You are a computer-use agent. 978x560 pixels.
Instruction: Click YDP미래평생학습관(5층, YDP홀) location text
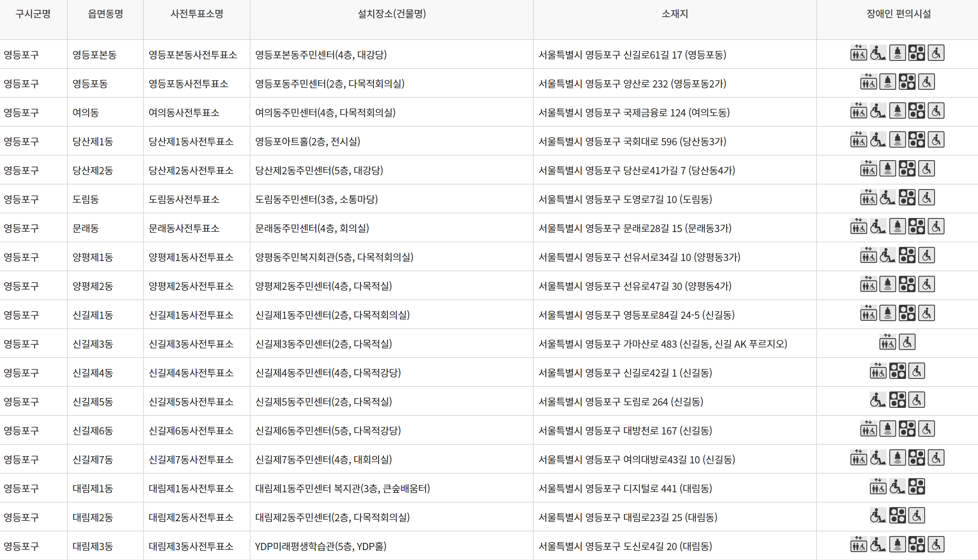point(321,546)
